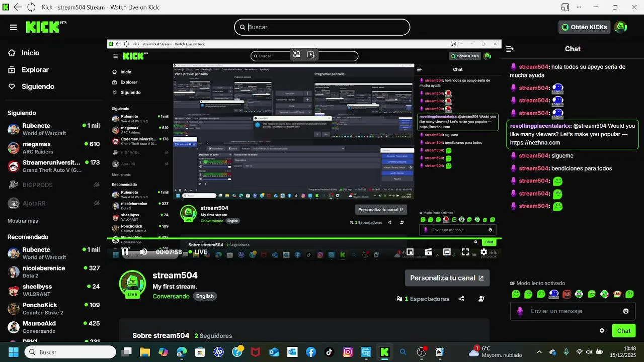
Task: Click revoltingplacentalarkx username in chat
Action: click(x=540, y=126)
